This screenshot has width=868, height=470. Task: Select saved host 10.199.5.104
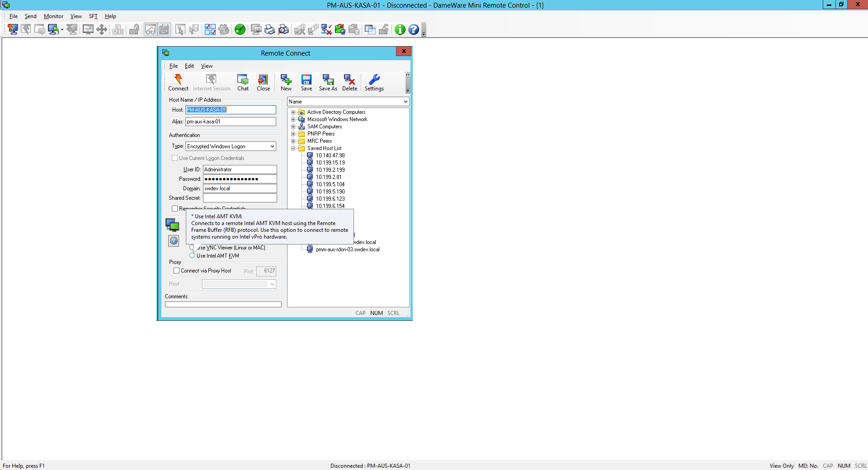point(330,184)
